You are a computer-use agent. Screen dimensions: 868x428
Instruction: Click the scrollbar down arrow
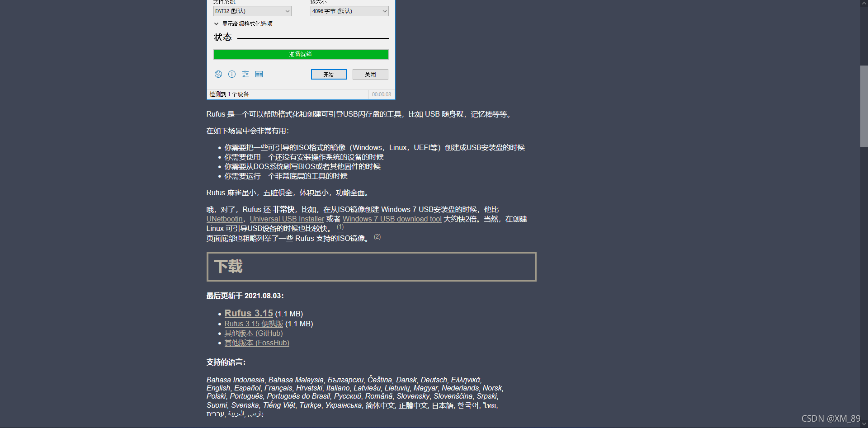pos(864,424)
